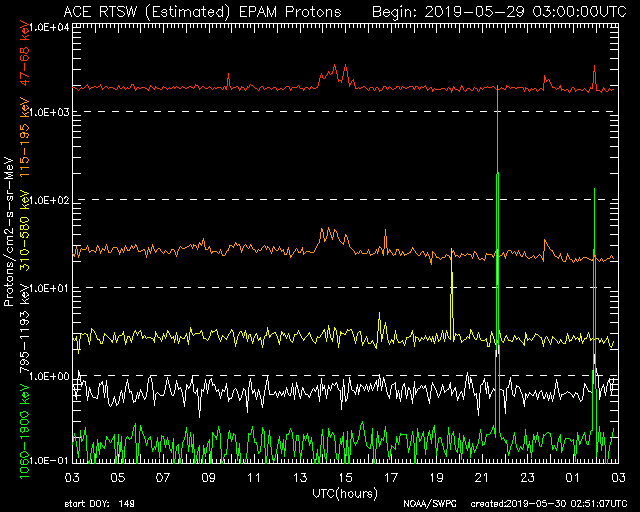Viewport: 640px width, 512px height.
Task: Click the UTC(hours) x-axis label
Action: (346, 494)
